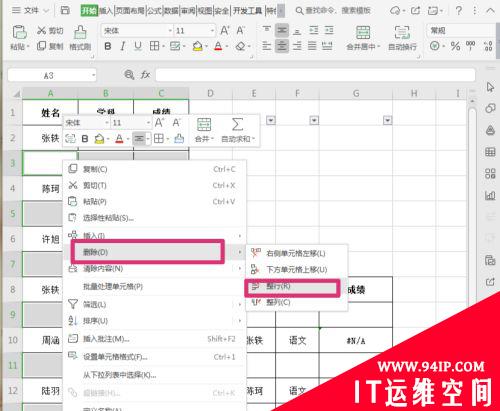The width and height of the screenshot is (500, 411).
Task: Open the ribbon font size dropdown (11)
Action: 212,31
